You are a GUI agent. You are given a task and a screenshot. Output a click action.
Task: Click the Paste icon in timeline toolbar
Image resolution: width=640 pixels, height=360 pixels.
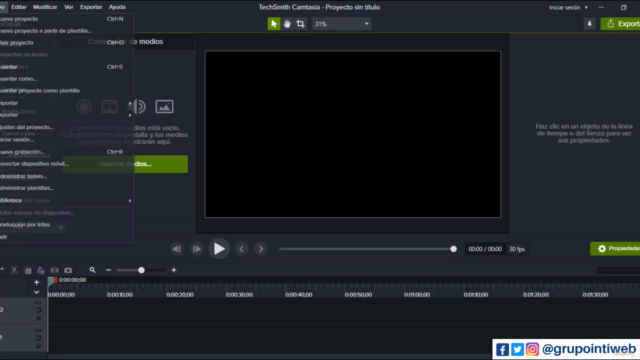(x=41, y=270)
